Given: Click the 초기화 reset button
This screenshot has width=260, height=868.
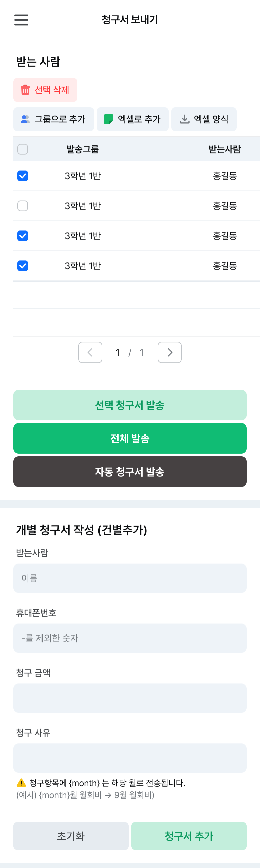Looking at the screenshot, I should (71, 836).
